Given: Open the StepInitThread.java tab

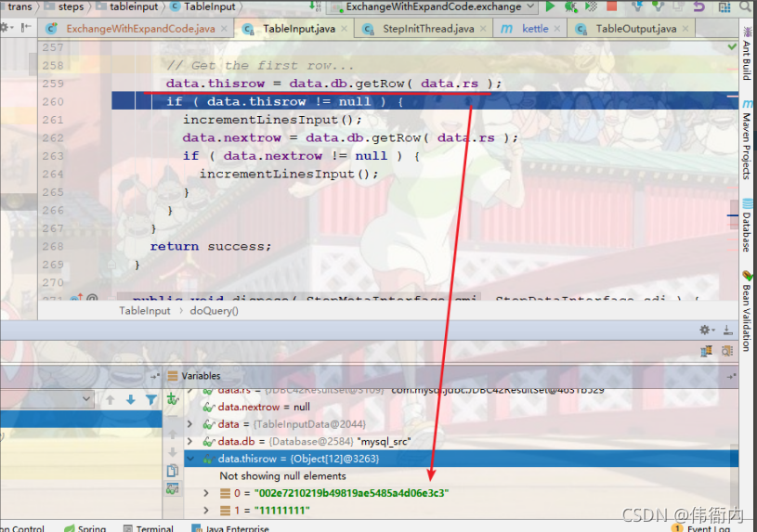Looking at the screenshot, I should click(424, 29).
